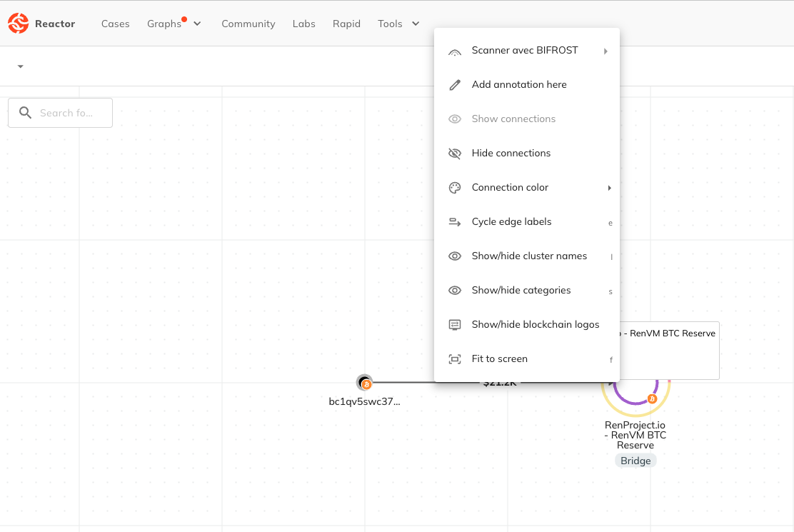Open the Labs link
Screen dimensions: 794x532
304,24
